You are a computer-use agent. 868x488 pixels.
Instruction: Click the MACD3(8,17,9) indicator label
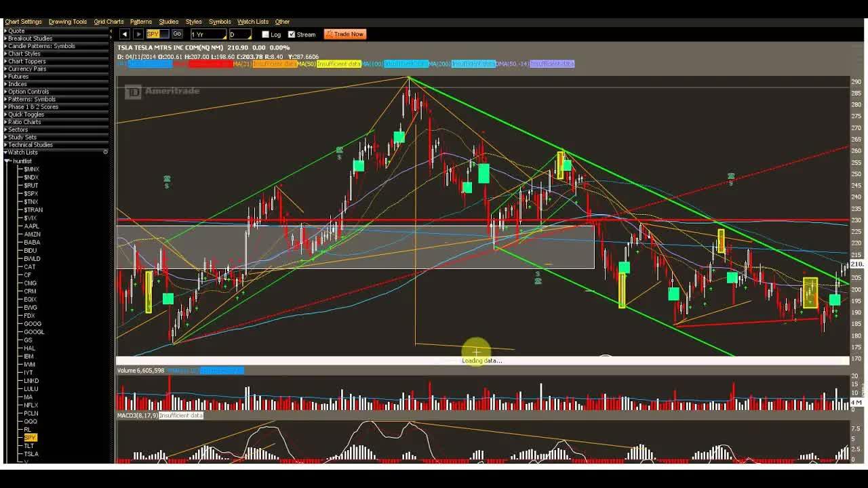(x=138, y=415)
